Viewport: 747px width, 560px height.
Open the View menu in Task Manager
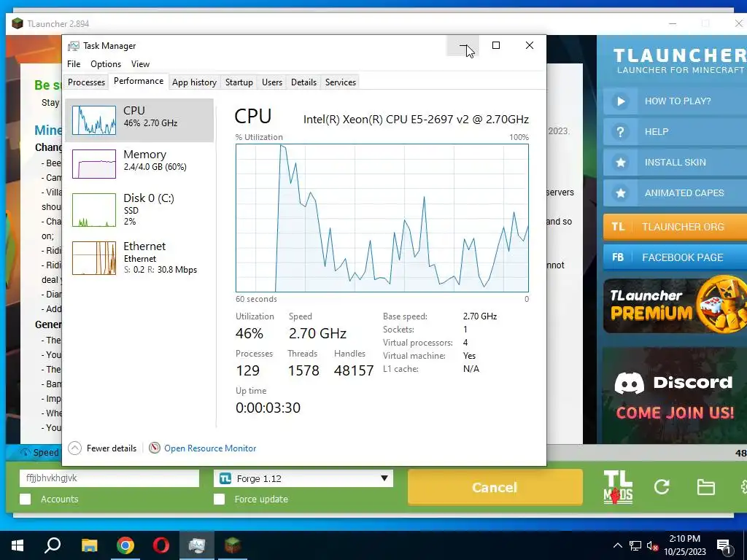point(141,64)
